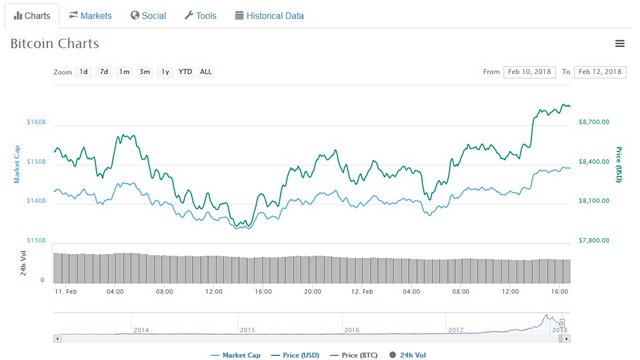Click the 2014 label in the navigator
Image resolution: width=640 pixels, height=360 pixels.
pyautogui.click(x=141, y=330)
